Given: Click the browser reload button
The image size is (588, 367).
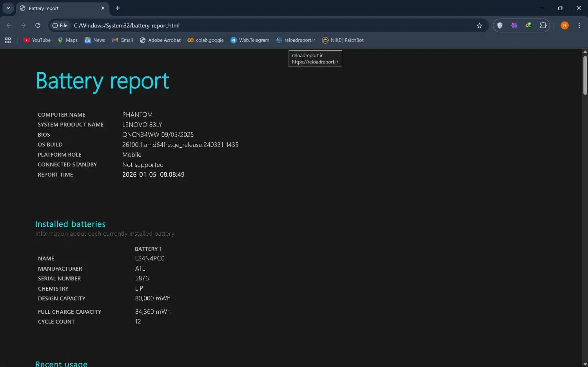Looking at the screenshot, I should (x=38, y=25).
